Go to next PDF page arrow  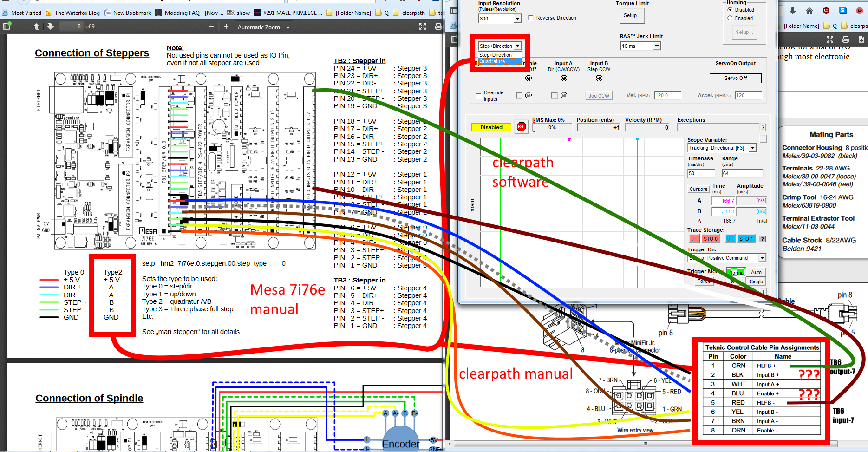pyautogui.click(x=51, y=26)
